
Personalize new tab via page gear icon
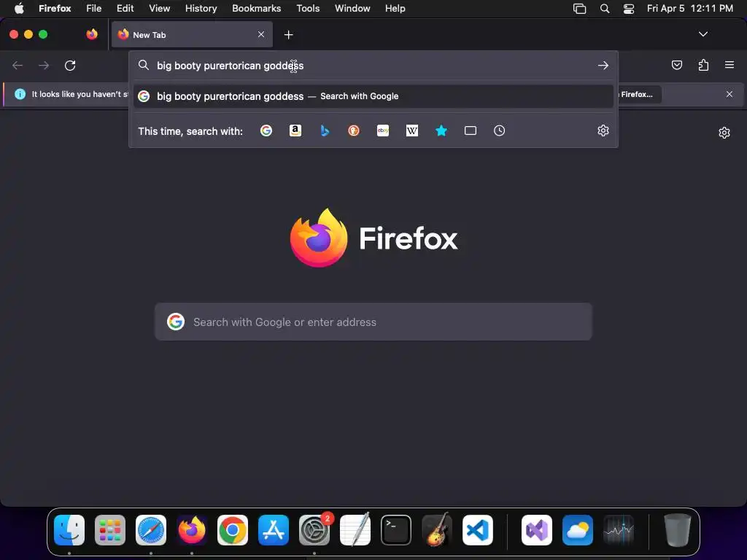724,133
